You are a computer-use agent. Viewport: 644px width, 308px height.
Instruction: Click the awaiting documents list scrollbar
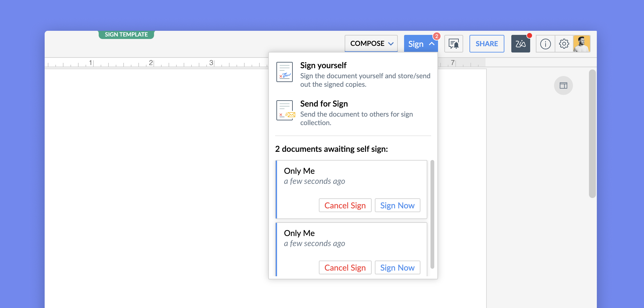pyautogui.click(x=432, y=214)
